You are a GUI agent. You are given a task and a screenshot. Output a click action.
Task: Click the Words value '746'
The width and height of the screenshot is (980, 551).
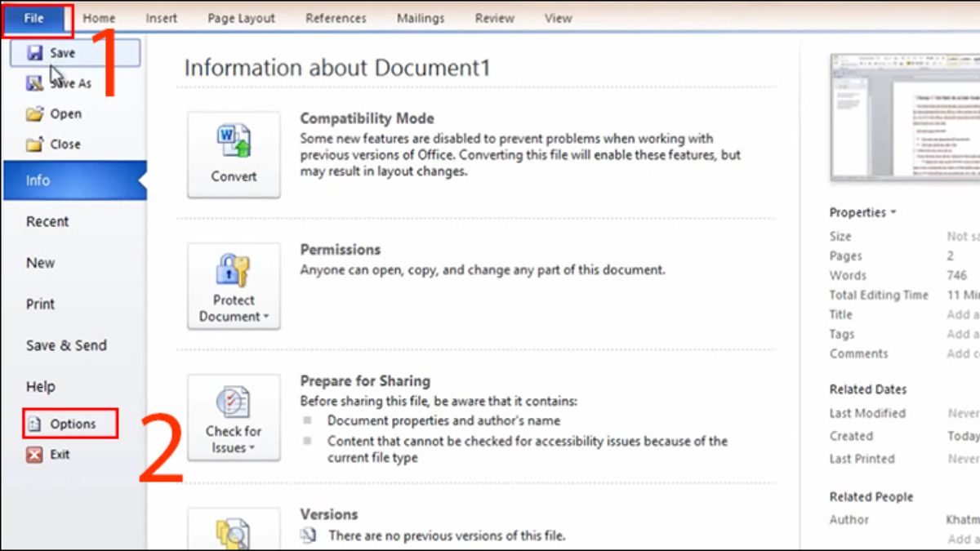coord(957,276)
